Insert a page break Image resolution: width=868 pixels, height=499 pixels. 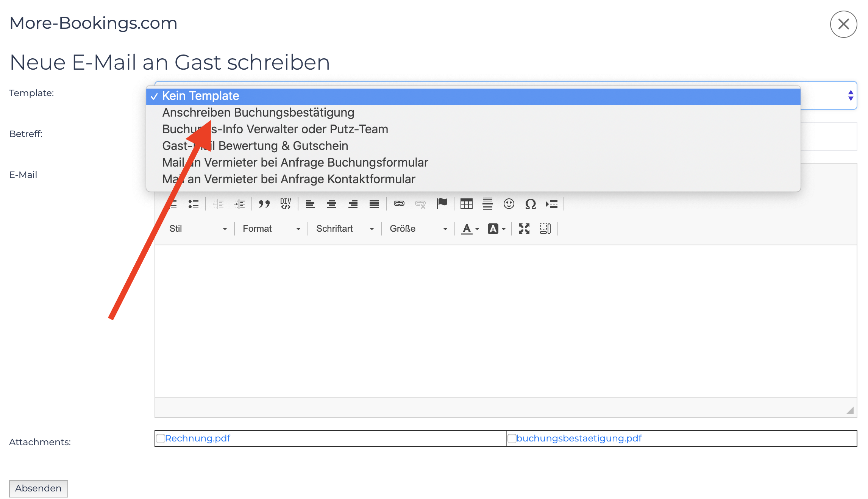552,204
